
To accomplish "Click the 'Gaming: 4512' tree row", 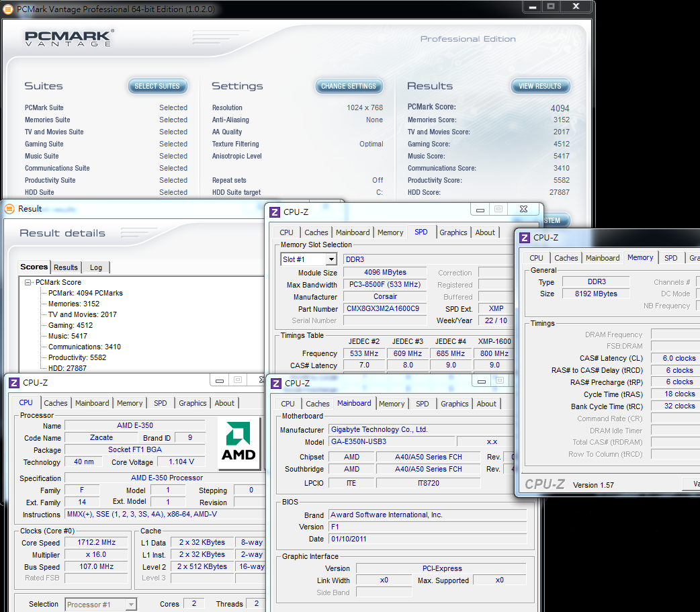I will coord(70,325).
